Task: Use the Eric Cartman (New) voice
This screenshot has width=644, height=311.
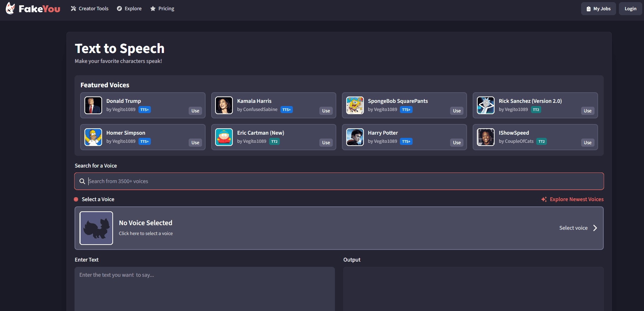Action: tap(326, 142)
